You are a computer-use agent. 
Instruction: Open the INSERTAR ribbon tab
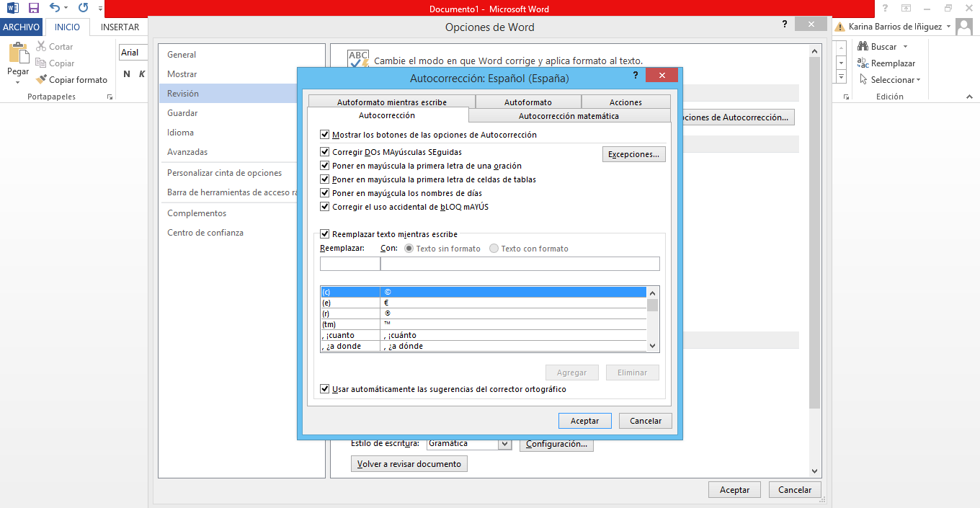[120, 27]
